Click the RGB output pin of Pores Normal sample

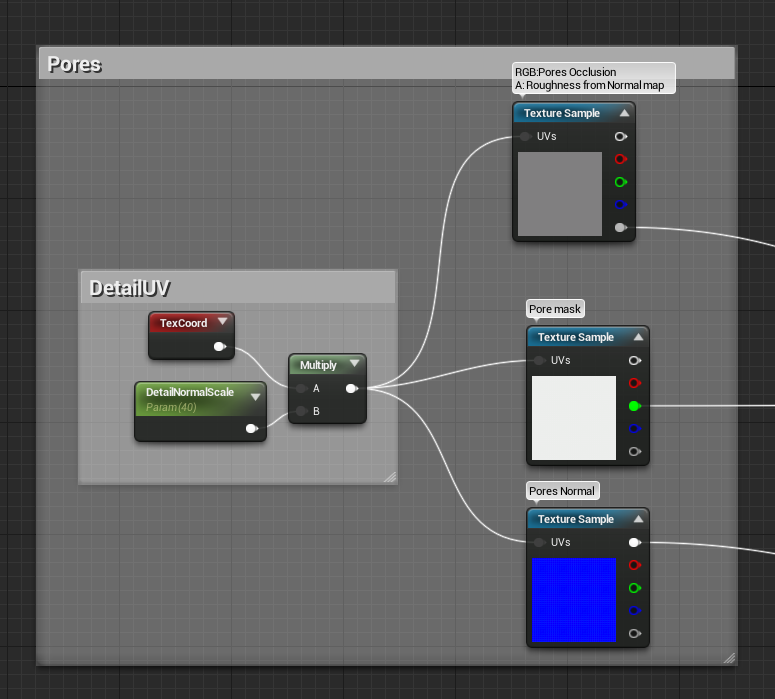click(x=635, y=542)
